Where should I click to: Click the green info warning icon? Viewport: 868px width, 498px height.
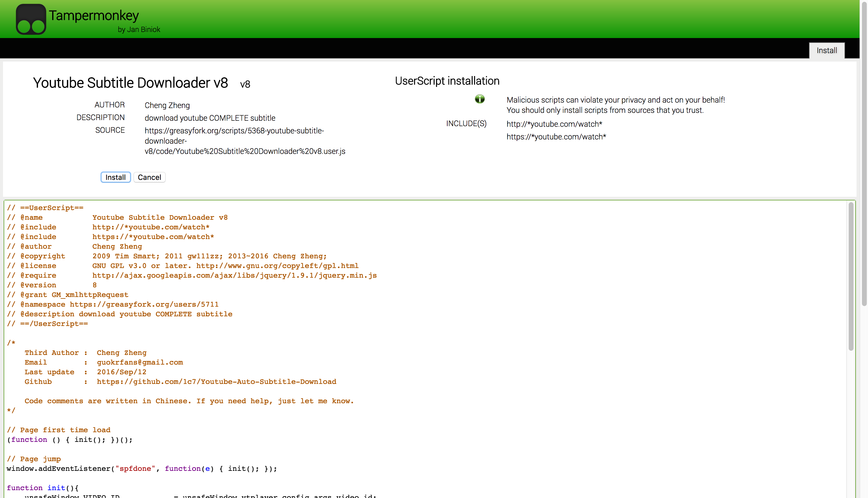[x=480, y=99]
